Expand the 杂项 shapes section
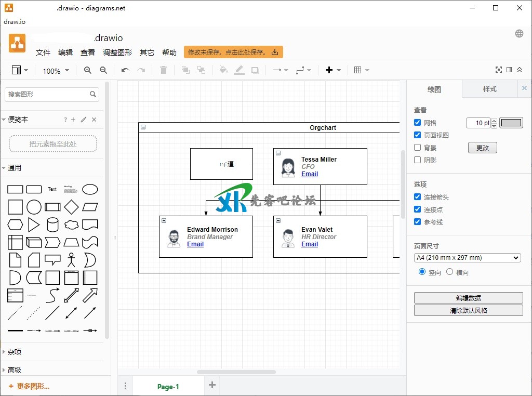Image resolution: width=532 pixels, height=396 pixels. [15, 352]
